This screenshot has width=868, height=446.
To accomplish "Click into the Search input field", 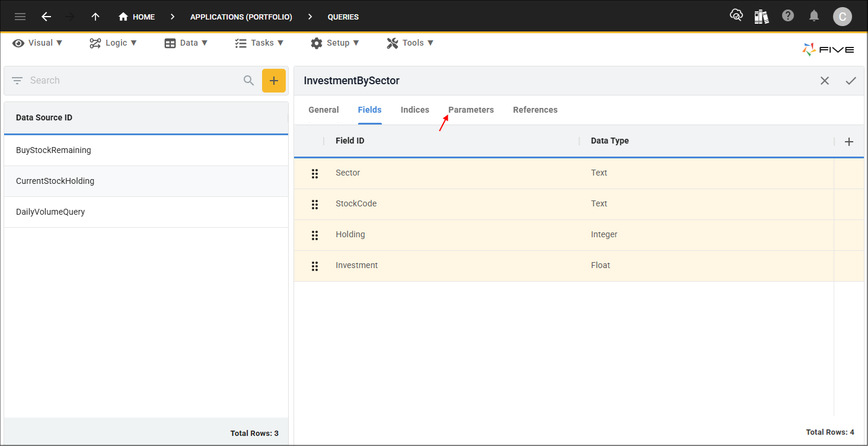I will (133, 81).
